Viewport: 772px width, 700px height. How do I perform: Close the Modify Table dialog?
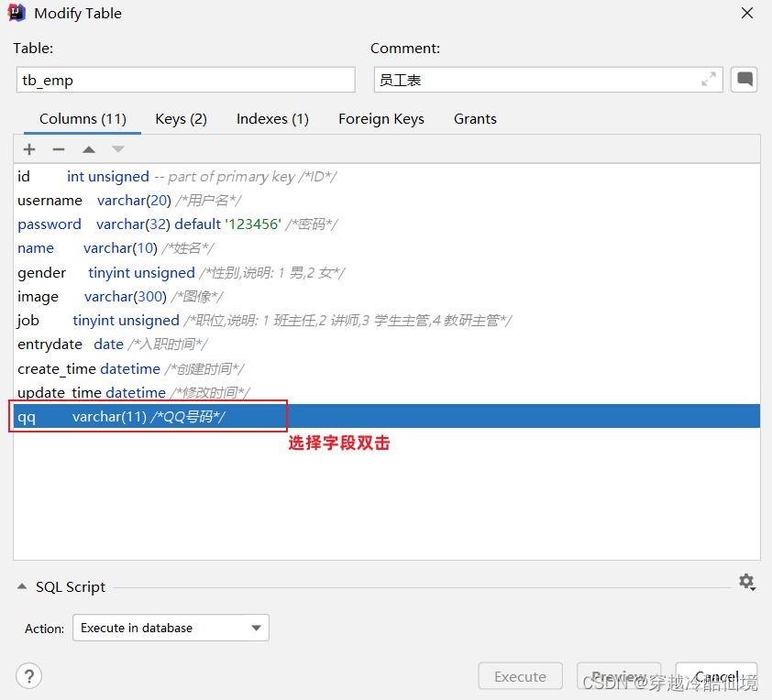click(747, 13)
